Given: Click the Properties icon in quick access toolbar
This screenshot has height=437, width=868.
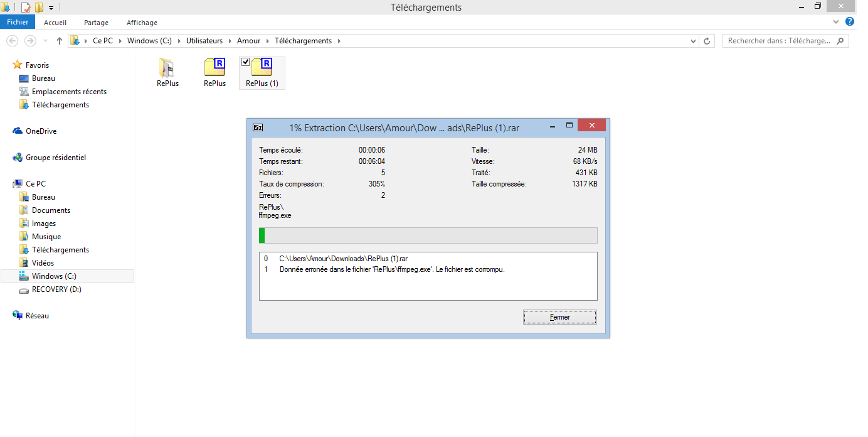Looking at the screenshot, I should 26,8.
